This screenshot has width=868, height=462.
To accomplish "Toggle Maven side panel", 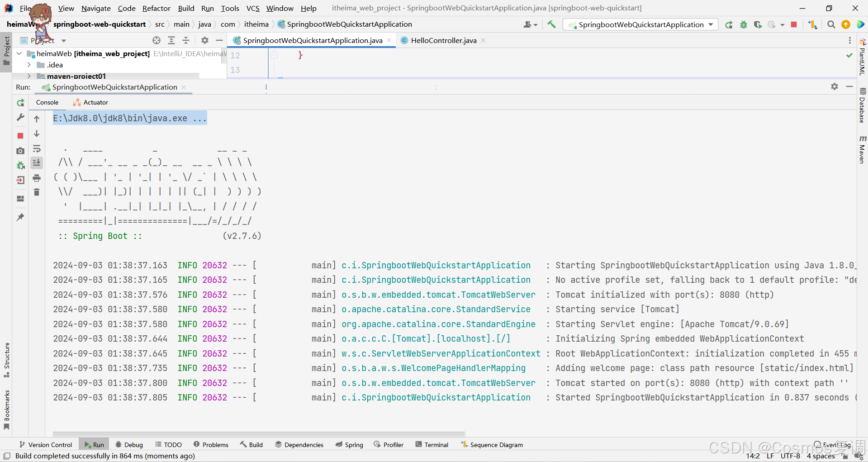I will click(862, 149).
